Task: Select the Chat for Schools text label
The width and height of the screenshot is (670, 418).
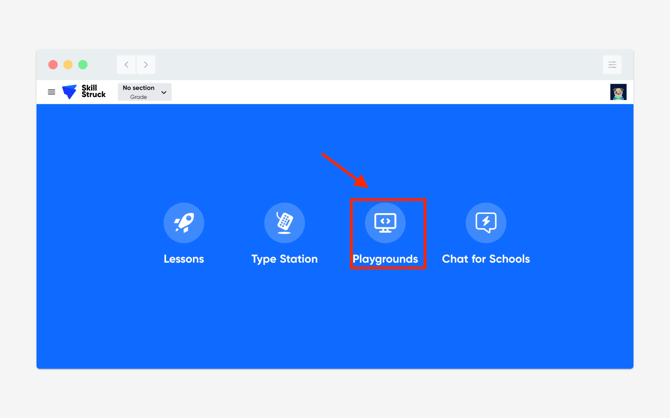Action: tap(486, 259)
